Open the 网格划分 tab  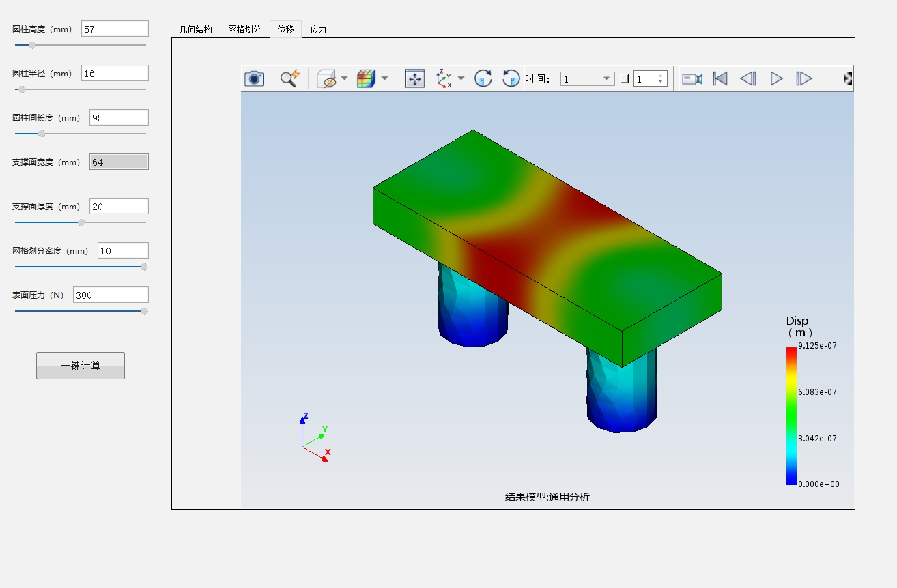tap(244, 29)
